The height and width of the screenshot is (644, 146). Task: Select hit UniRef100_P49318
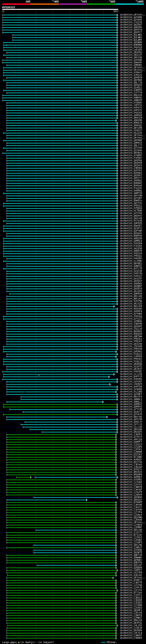(131, 47)
